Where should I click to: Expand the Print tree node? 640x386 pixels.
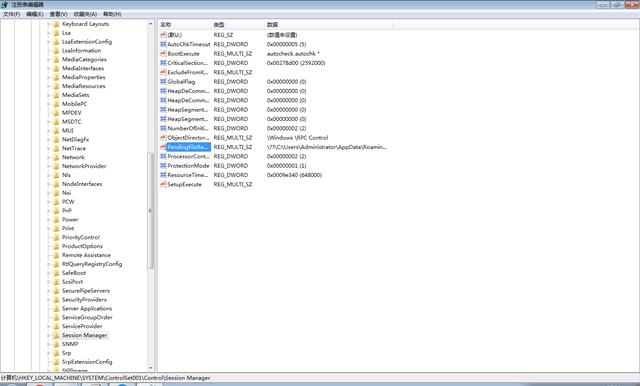pyautogui.click(x=49, y=228)
